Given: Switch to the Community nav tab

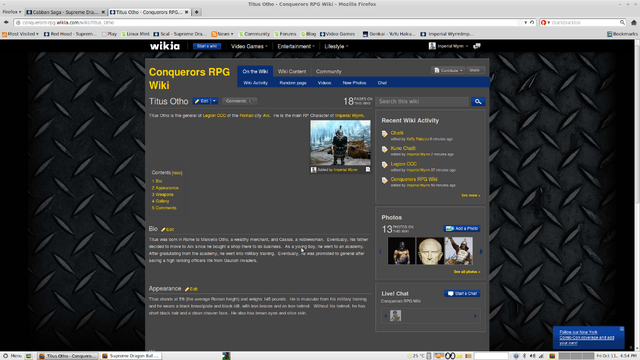Looking at the screenshot, I should click(x=329, y=71).
